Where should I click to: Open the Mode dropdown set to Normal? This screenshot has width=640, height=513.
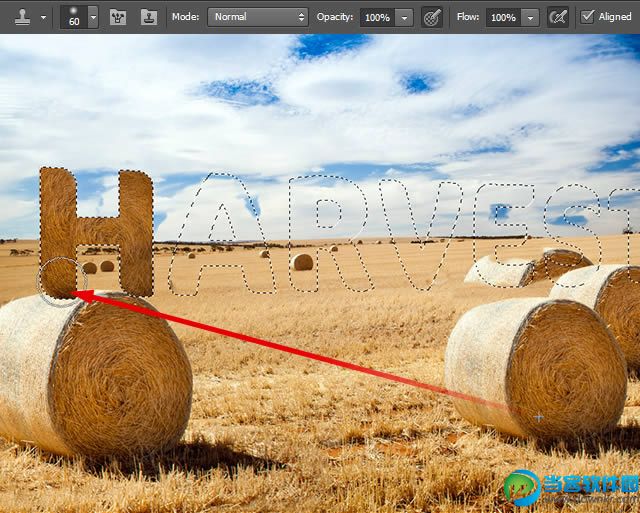[x=258, y=17]
